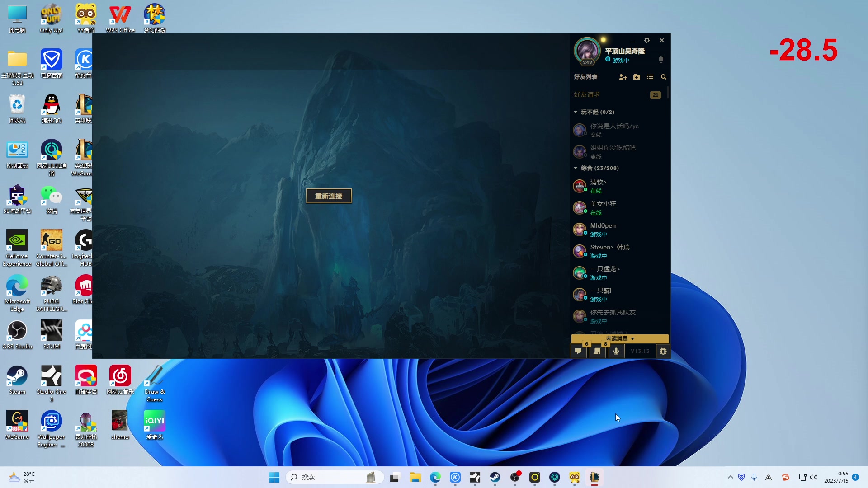Open the Windows Start button
Screen dimensions: 868x488
click(274, 477)
